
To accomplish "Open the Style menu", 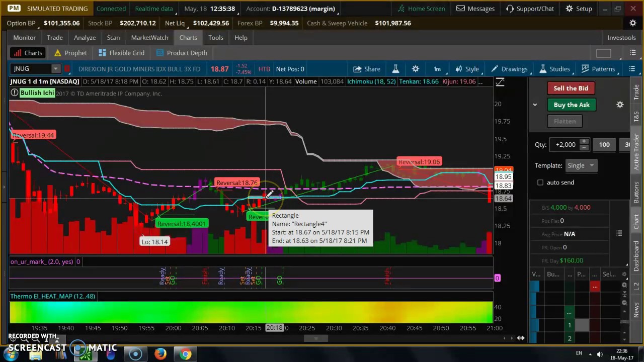I will pos(467,69).
